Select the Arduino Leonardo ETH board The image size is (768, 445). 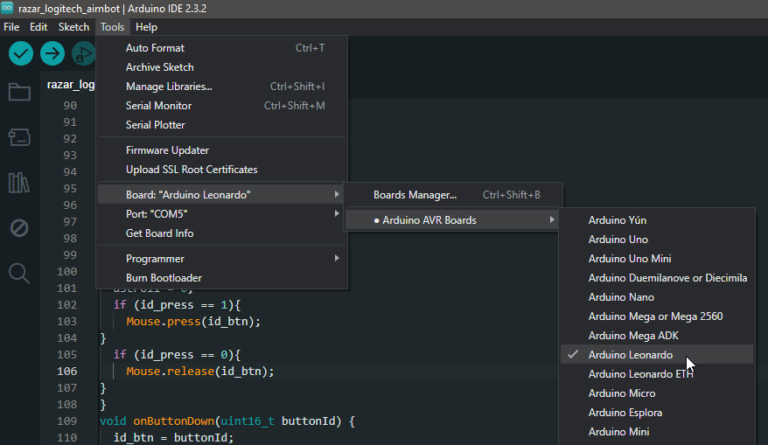[656, 374]
